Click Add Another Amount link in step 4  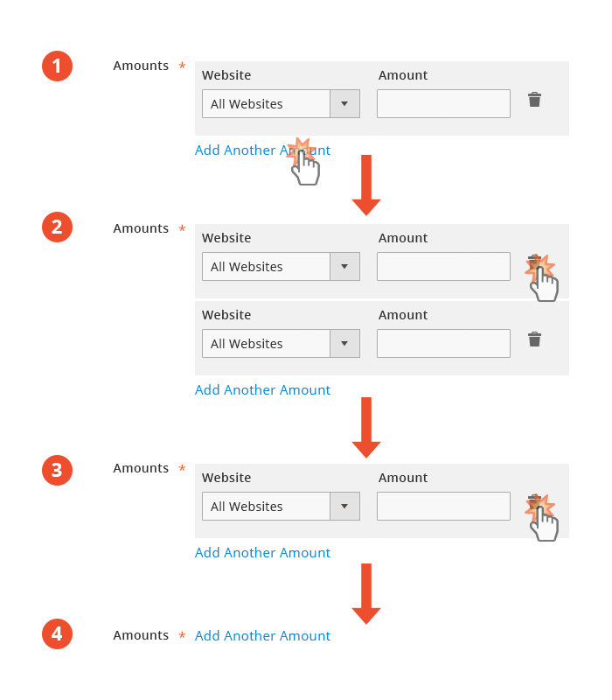262,636
